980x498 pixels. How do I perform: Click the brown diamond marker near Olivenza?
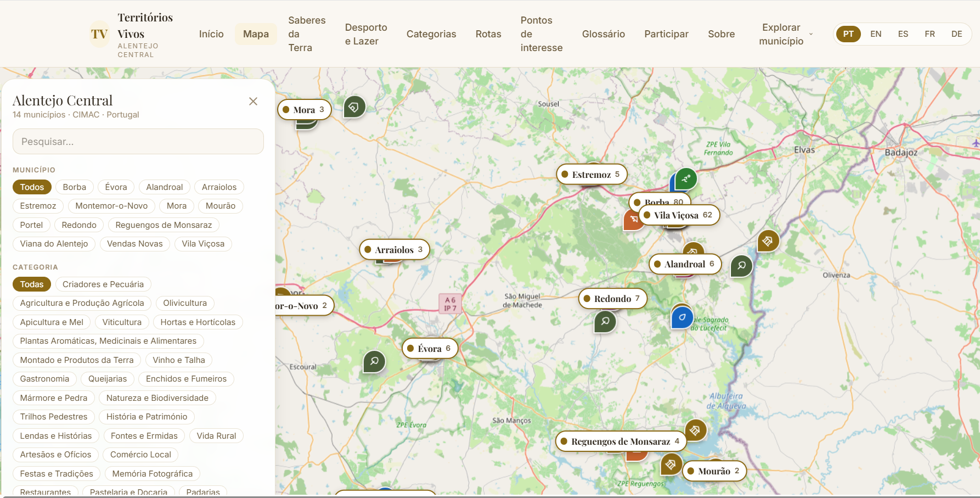(x=768, y=241)
